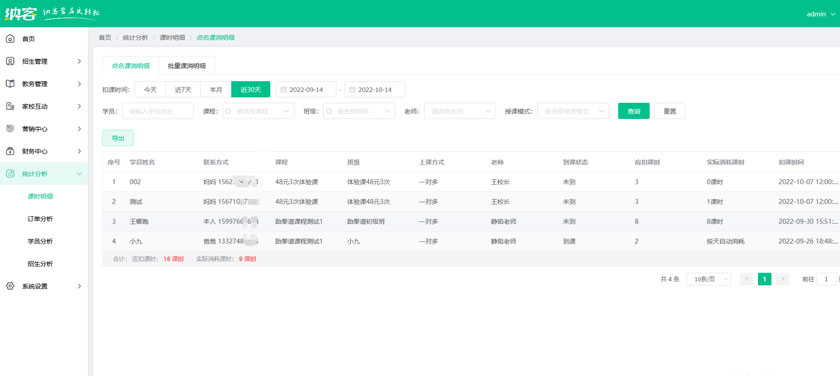Click the 到课 status in row 4
The image size is (840, 376).
point(569,242)
